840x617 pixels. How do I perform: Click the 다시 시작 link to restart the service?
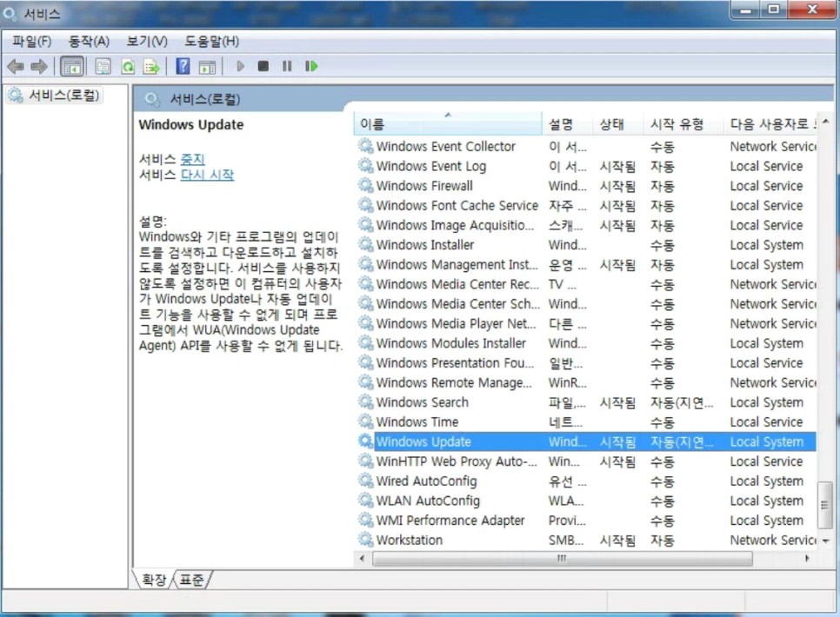coord(207,175)
